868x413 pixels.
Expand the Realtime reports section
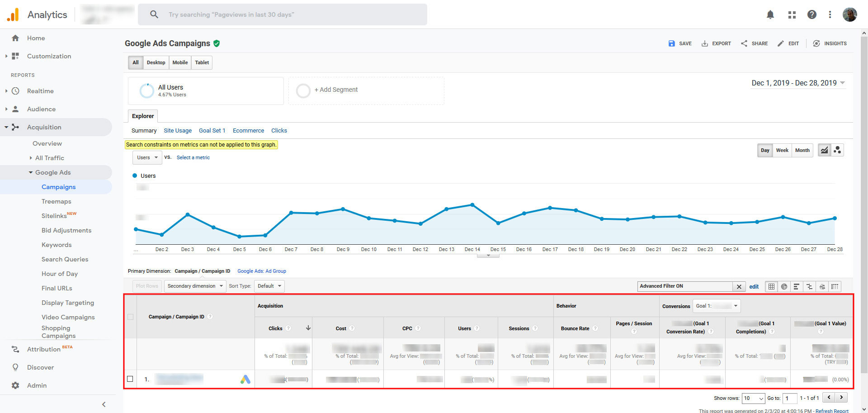point(6,91)
